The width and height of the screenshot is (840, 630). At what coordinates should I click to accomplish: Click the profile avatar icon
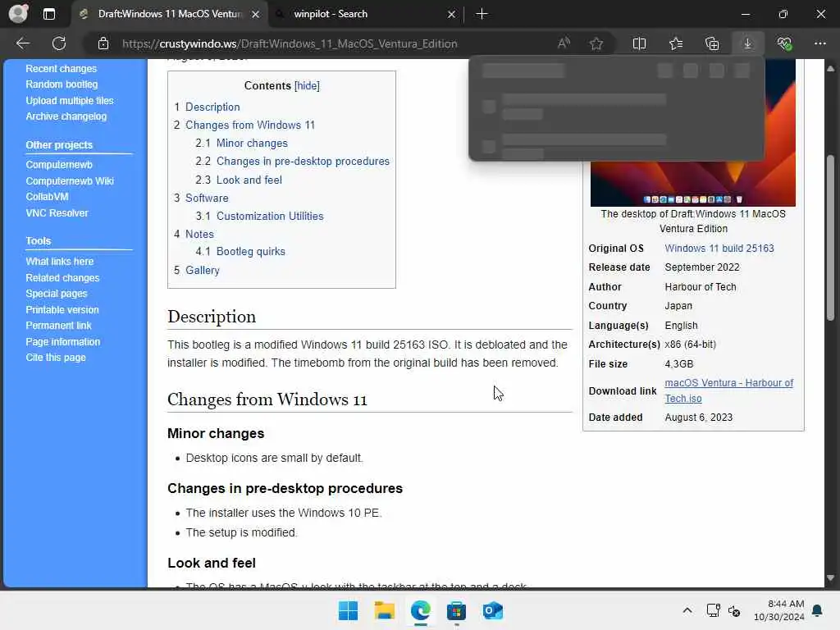tap(18, 14)
